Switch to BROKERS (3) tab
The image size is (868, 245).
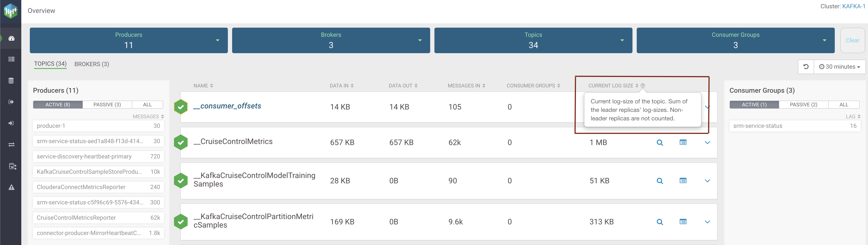point(92,64)
